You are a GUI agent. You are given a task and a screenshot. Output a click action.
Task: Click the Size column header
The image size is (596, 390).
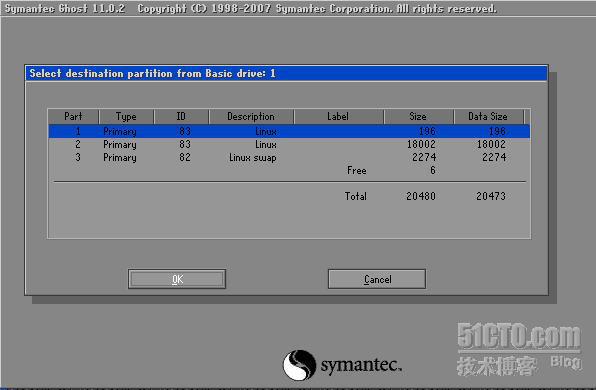418,116
